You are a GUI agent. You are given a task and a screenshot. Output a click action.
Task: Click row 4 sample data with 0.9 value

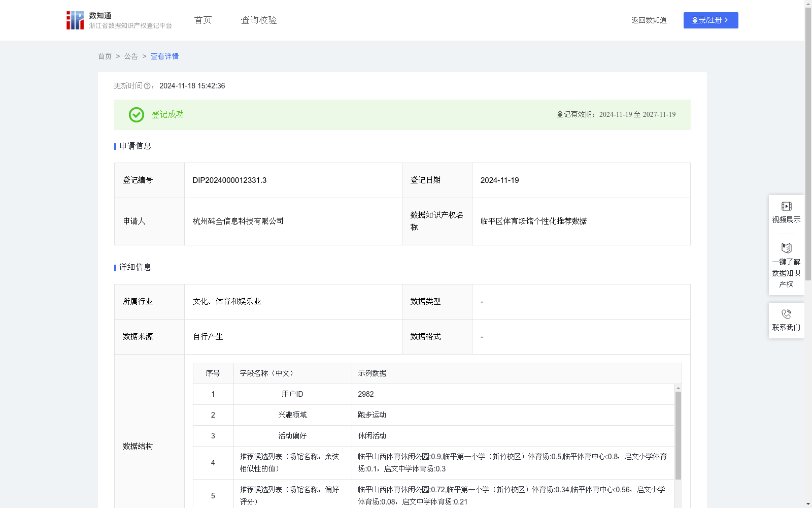(513, 463)
